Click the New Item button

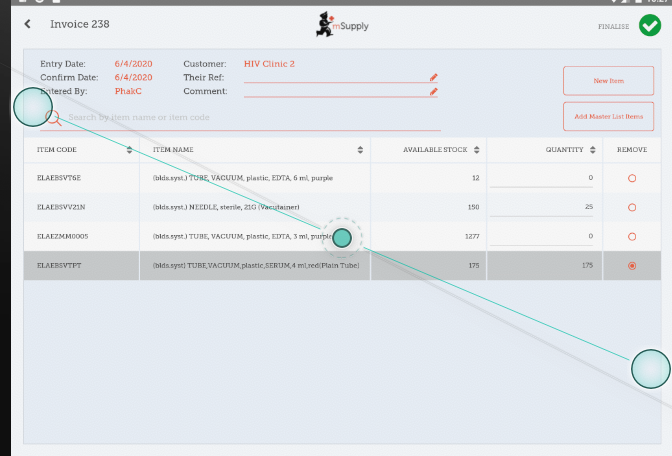tap(609, 81)
